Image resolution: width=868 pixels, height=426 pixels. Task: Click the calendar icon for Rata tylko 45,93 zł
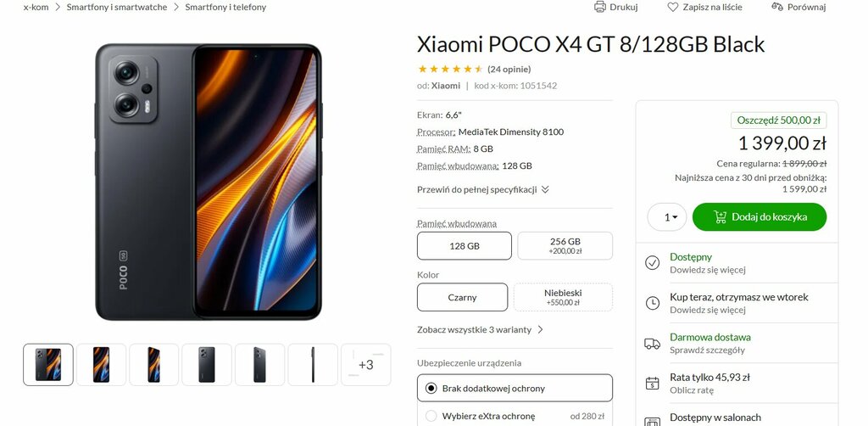[653, 384]
